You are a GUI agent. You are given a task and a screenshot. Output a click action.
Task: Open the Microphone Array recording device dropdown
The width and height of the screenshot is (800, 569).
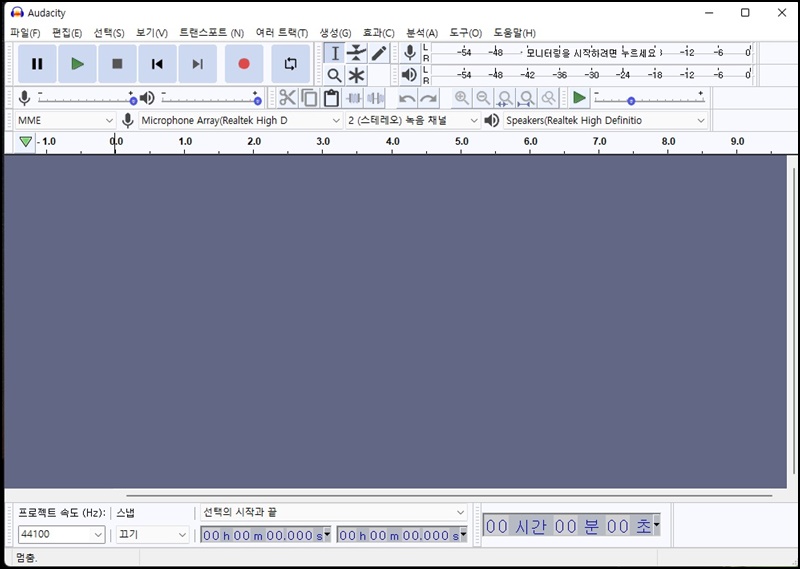240,120
